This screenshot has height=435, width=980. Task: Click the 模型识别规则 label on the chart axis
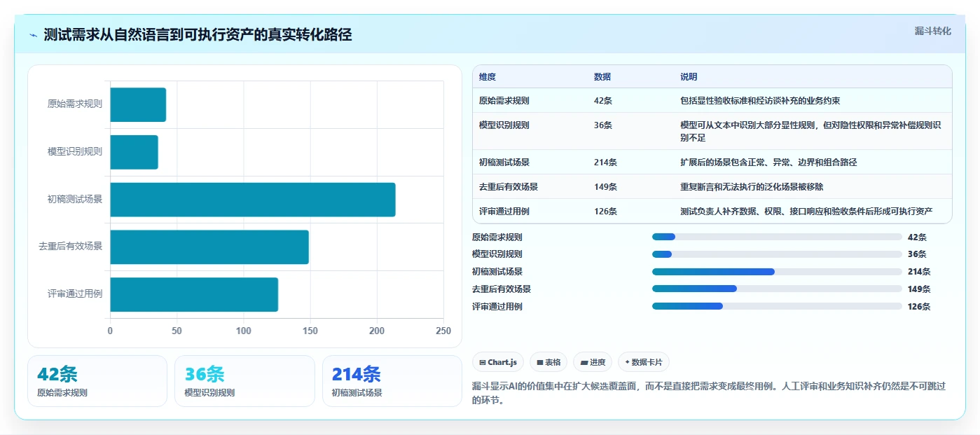tap(75, 152)
